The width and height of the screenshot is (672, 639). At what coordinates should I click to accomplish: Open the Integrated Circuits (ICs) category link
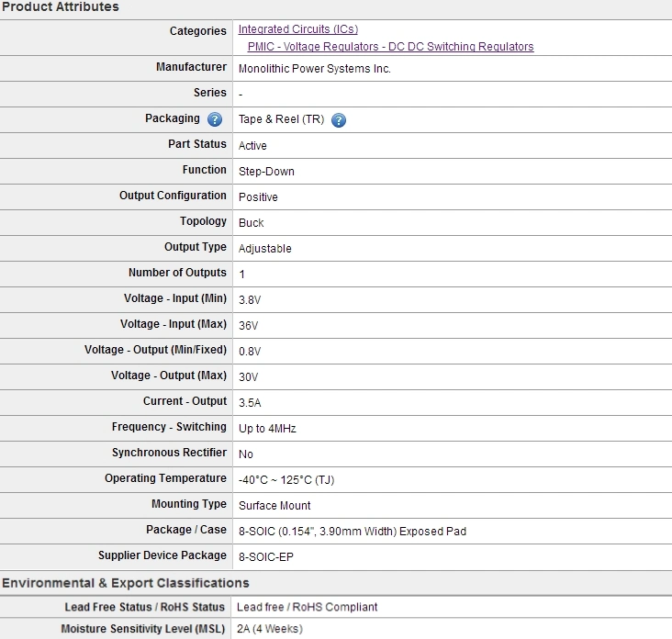(x=298, y=29)
